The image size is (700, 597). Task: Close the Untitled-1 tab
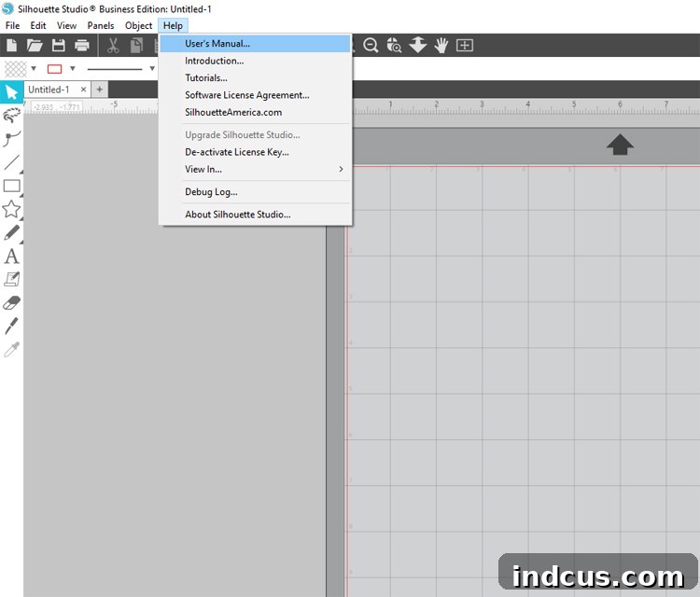pos(83,90)
